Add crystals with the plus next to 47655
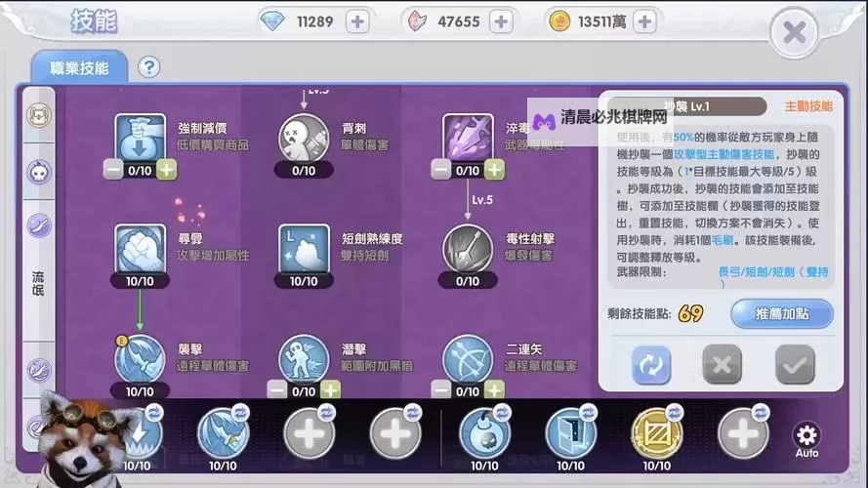868x488 pixels. pos(501,22)
